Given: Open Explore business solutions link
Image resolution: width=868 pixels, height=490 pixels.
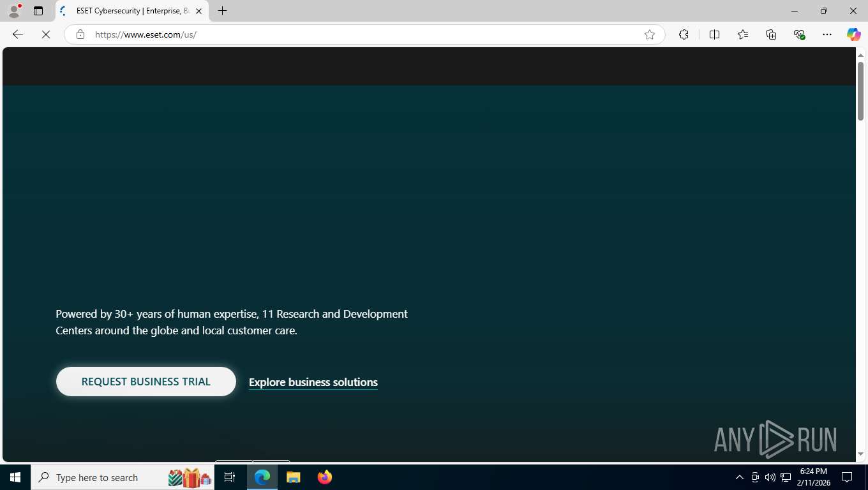Looking at the screenshot, I should [x=313, y=382].
